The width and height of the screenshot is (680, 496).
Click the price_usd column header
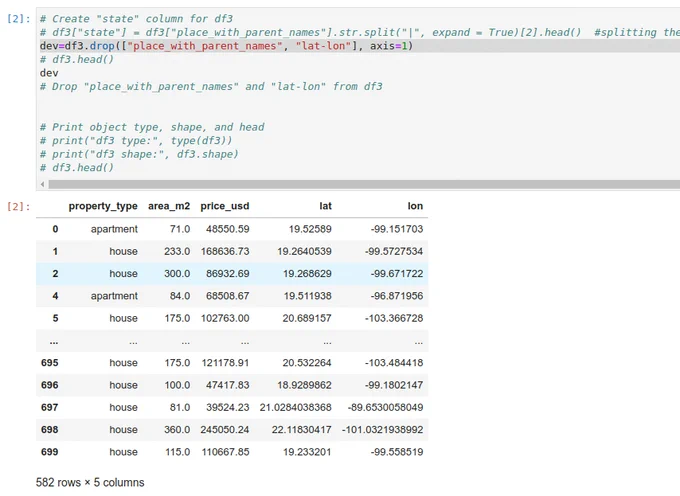coord(225,206)
